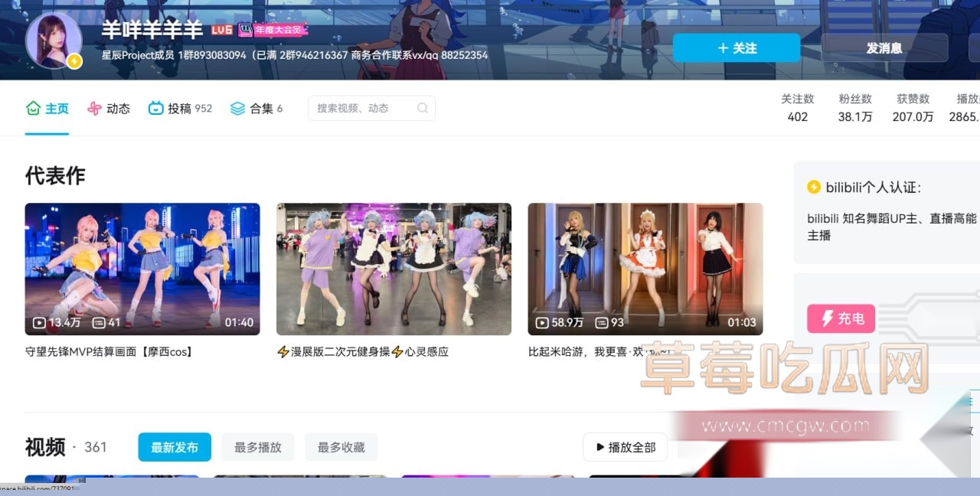
Task: Click the yellow lightning verification badge on avatar
Action: tap(74, 61)
